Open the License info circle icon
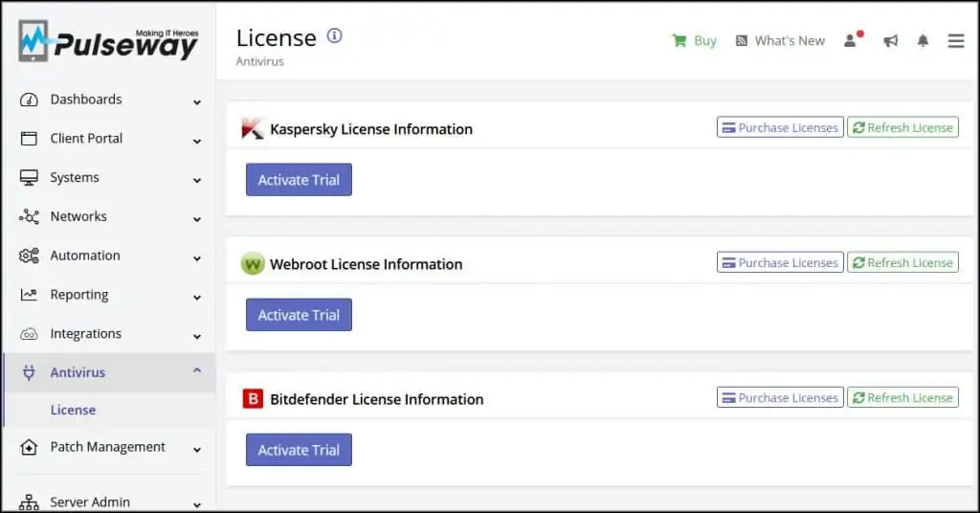980x513 pixels. (334, 35)
